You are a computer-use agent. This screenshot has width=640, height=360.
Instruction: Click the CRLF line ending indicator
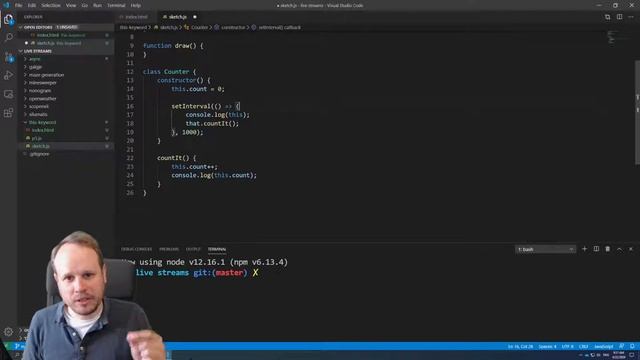pos(583,347)
